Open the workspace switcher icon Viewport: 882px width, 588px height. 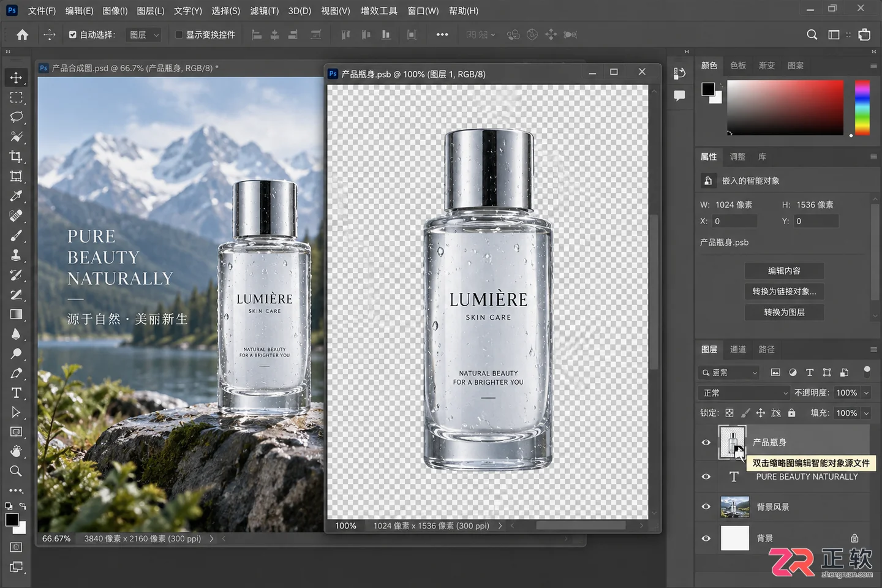point(834,35)
